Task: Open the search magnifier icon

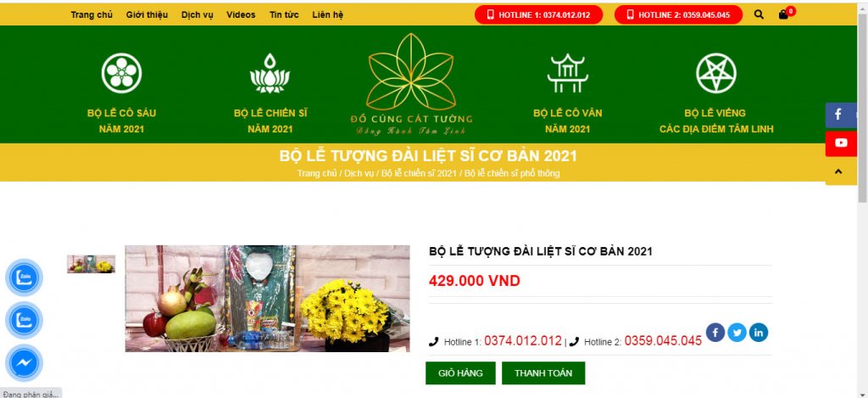Action: (x=759, y=15)
